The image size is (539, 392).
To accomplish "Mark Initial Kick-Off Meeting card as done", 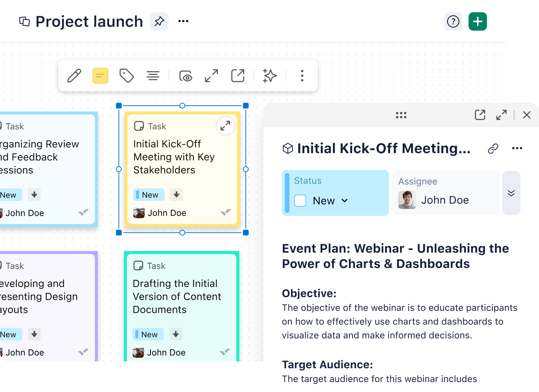I will click(x=225, y=212).
